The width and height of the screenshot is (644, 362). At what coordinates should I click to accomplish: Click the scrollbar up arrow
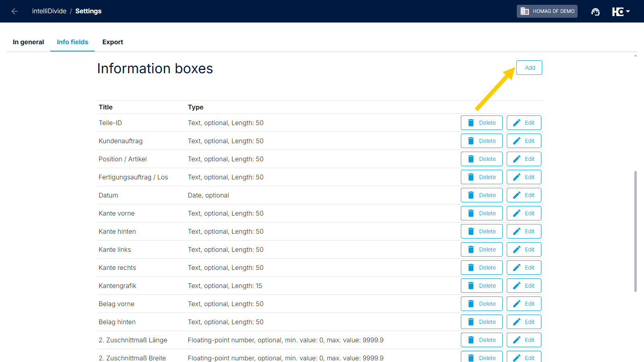click(636, 56)
